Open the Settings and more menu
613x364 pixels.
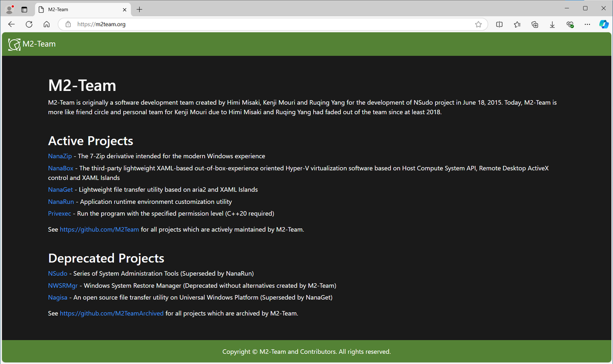coord(587,24)
